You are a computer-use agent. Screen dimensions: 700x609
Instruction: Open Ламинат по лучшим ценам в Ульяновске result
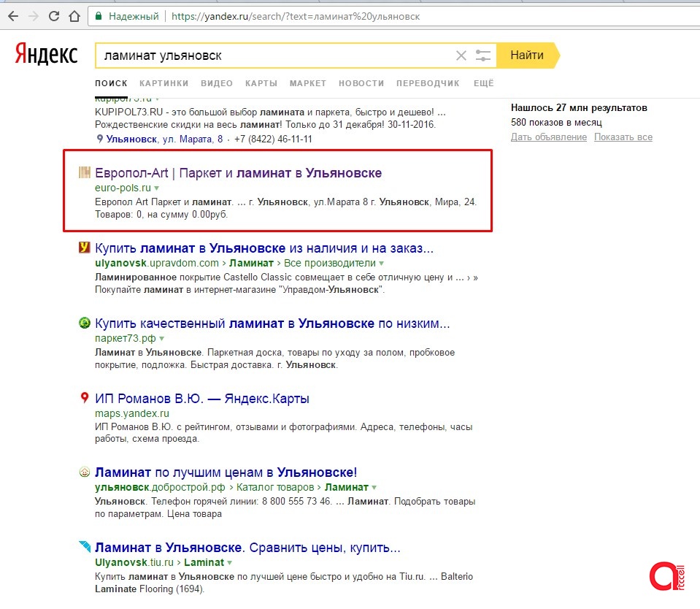pos(226,472)
